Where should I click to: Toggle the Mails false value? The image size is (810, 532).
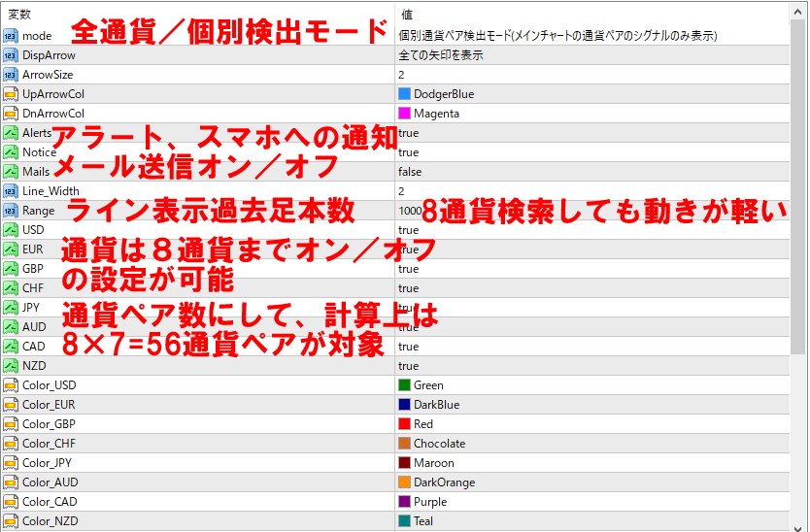pos(592,172)
